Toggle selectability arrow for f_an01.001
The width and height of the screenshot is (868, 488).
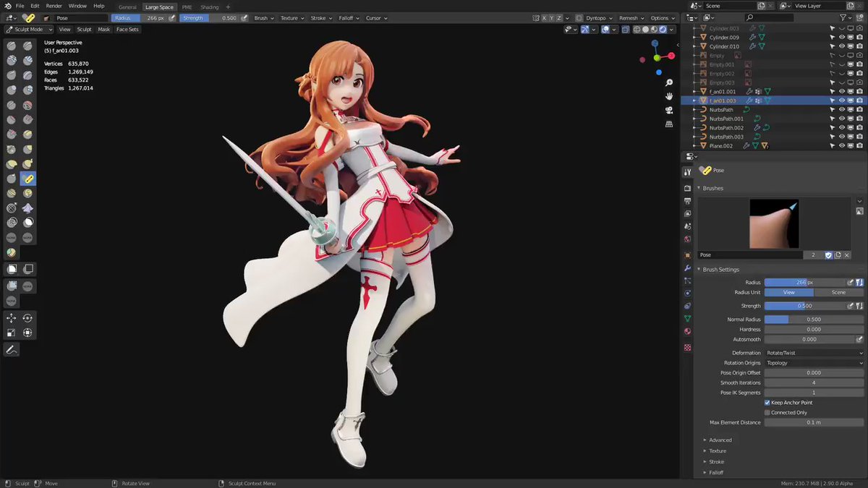pyautogui.click(x=833, y=91)
